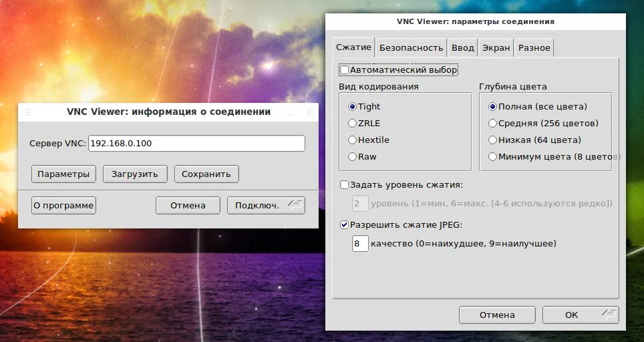
Task: Click the JPEG quality field showing 8
Action: (360, 243)
